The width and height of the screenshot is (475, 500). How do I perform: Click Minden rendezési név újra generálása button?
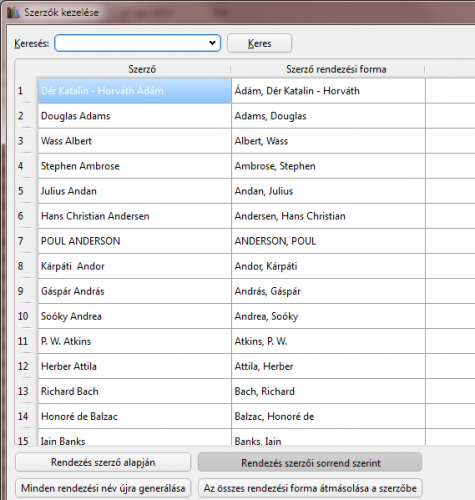103,488
